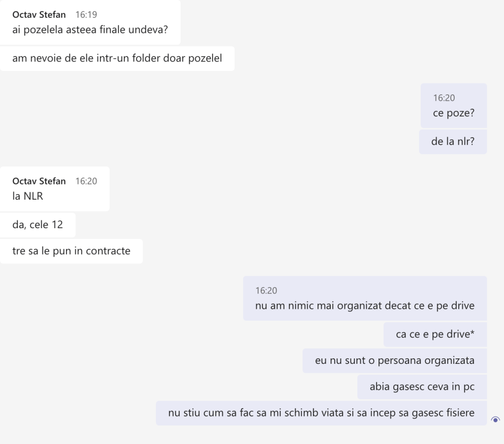
Task: Select the 'am nevoie de ele' folder message
Action: coord(117,58)
